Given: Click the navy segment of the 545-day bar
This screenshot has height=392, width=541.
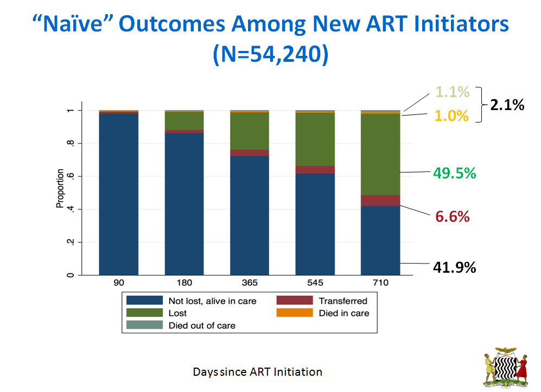Looking at the screenshot, I should (315, 224).
